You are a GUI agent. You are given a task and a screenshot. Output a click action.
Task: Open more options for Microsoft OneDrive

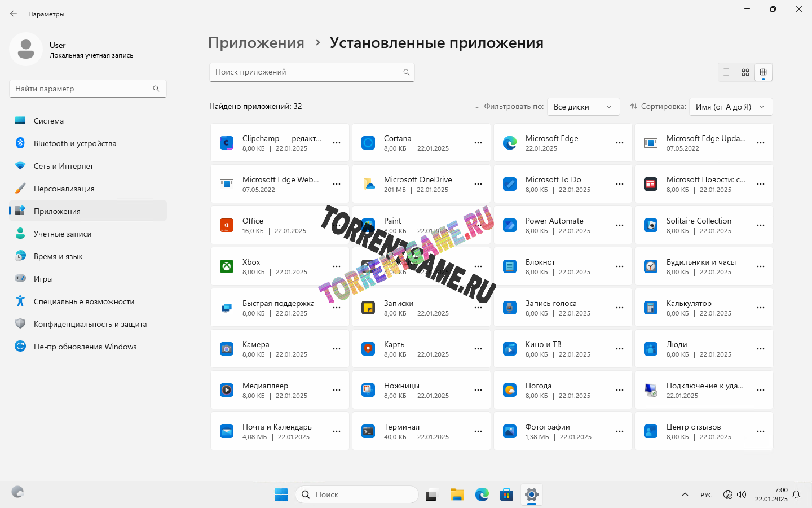(x=478, y=184)
